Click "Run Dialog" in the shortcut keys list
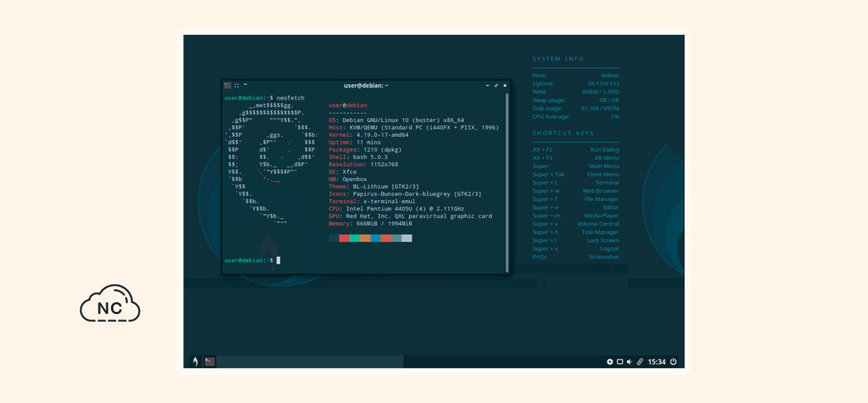Image resolution: width=868 pixels, height=403 pixels. pos(605,149)
